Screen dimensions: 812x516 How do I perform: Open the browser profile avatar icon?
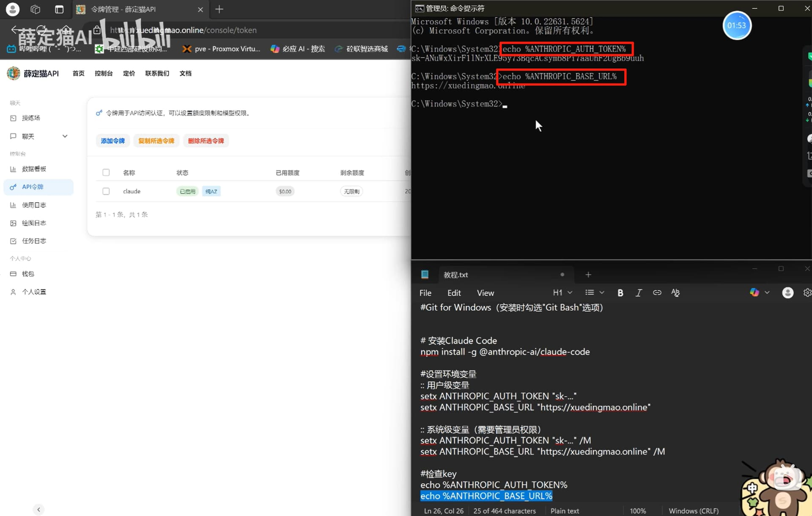(x=13, y=9)
